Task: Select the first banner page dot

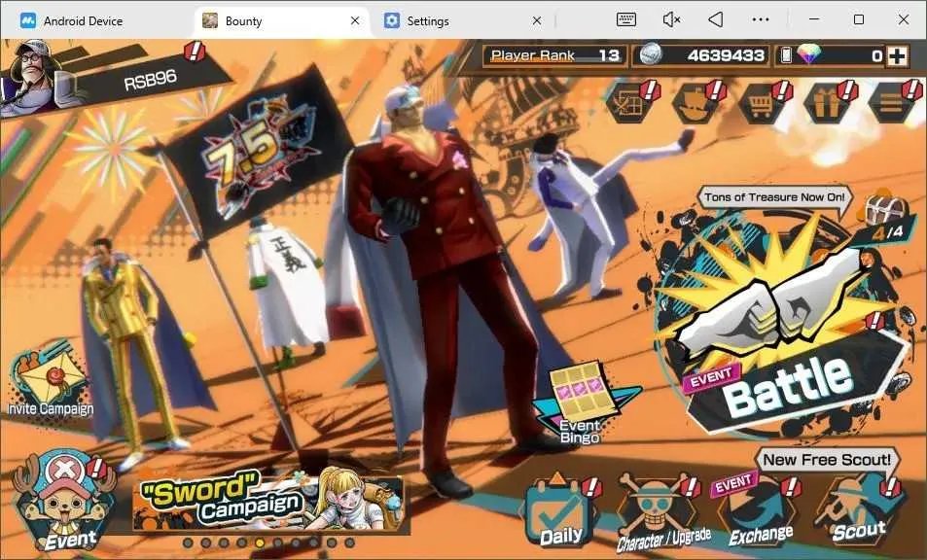Action: [188, 542]
